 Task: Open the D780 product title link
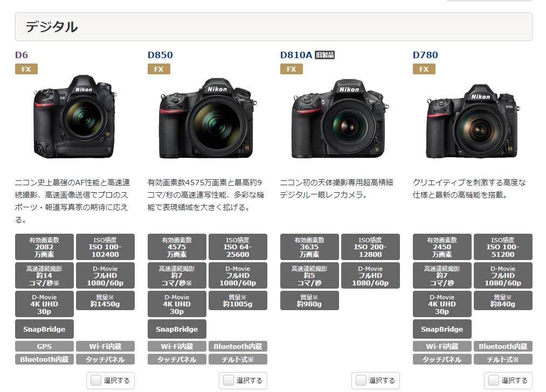[425, 55]
